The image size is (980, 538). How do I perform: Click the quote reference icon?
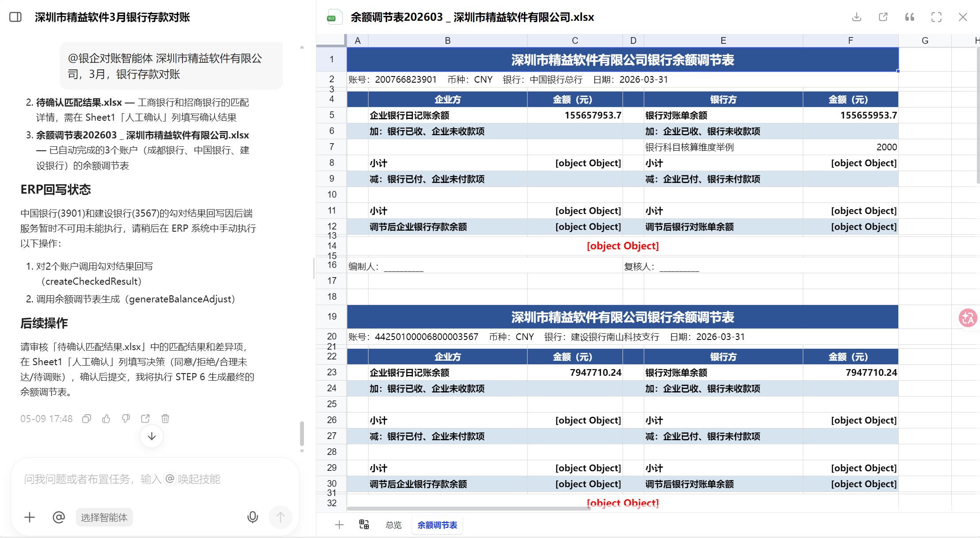909,17
